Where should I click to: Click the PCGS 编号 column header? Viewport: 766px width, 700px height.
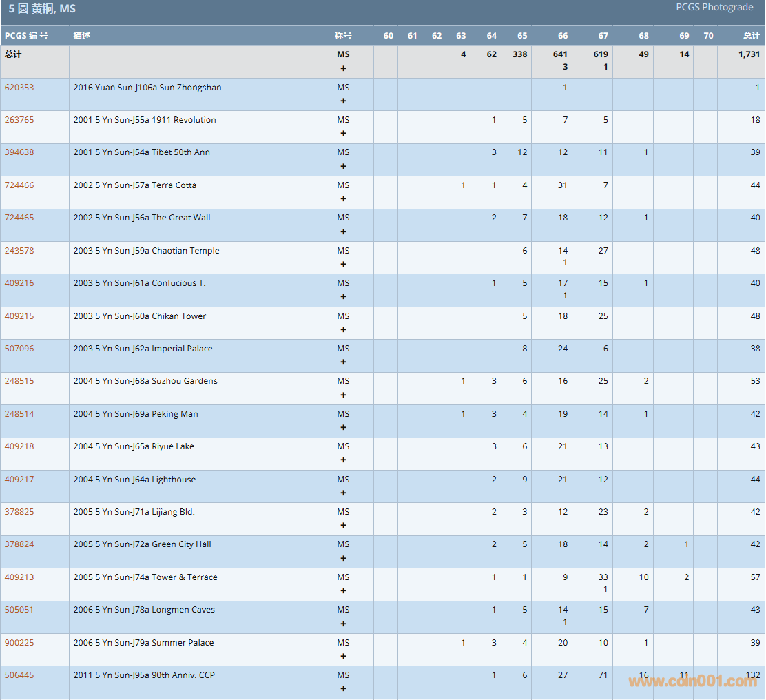coord(26,36)
